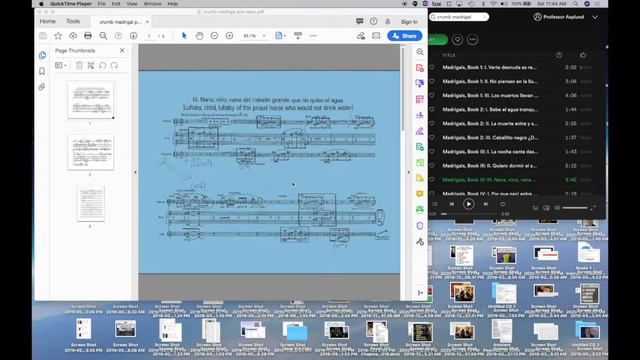This screenshot has width=640, height=360.
Task: Play 'Madrigals, Book III: II. Quiero dormir el s...'
Action: tap(490, 166)
